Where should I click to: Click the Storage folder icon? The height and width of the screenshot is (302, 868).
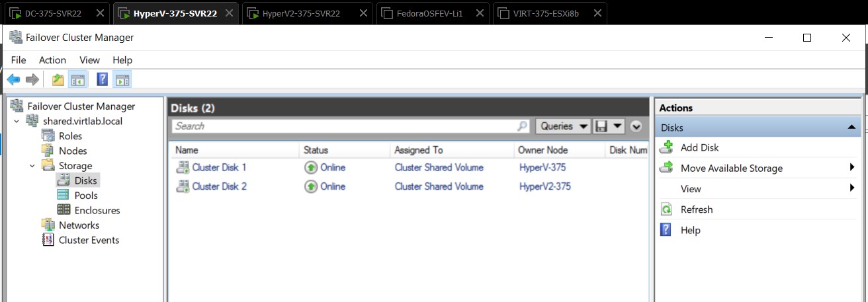(48, 165)
